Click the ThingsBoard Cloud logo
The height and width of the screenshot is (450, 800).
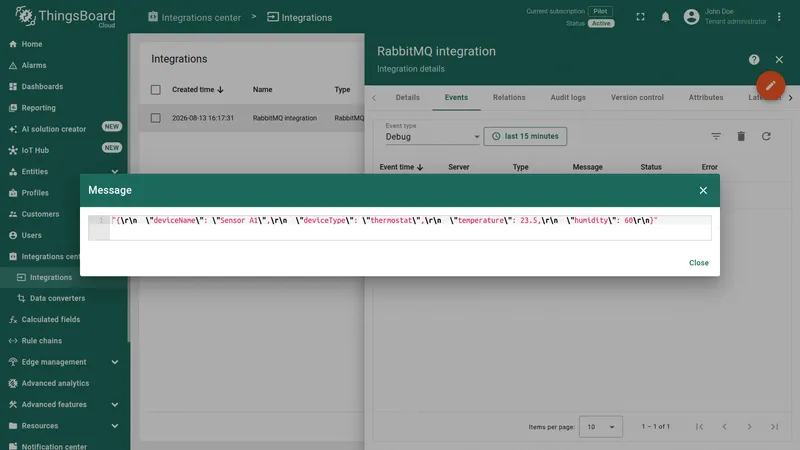click(x=65, y=17)
